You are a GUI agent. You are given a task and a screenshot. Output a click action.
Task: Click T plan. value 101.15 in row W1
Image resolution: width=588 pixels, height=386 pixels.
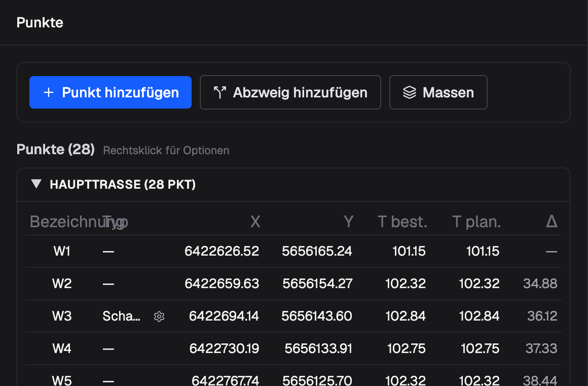pyautogui.click(x=483, y=251)
